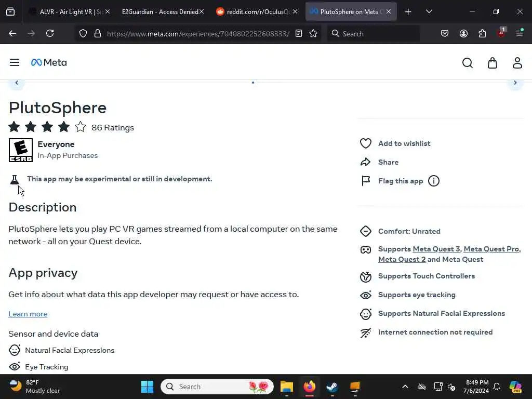Viewport: 532px width, 399px height.
Task: Click the Firefox address bar URL
Action: (x=198, y=34)
